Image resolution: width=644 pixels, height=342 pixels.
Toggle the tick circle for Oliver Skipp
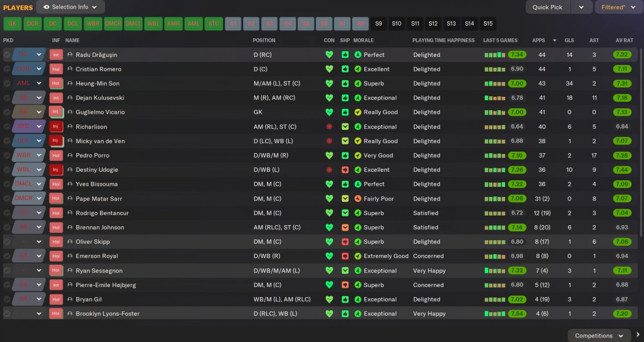click(7, 242)
